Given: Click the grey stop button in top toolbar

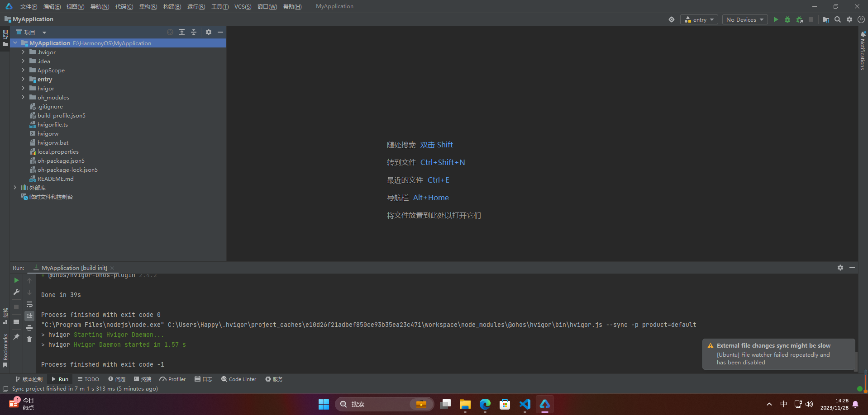Looking at the screenshot, I should click(x=811, y=19).
